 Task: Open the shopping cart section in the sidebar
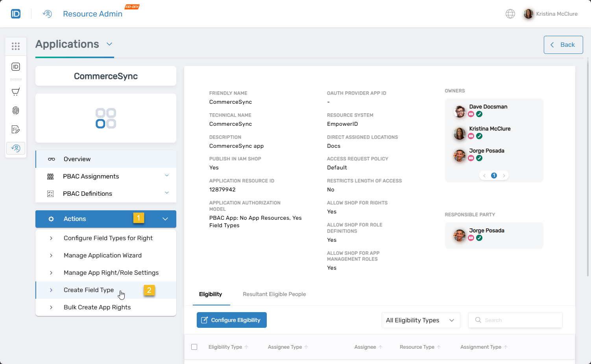click(x=16, y=92)
